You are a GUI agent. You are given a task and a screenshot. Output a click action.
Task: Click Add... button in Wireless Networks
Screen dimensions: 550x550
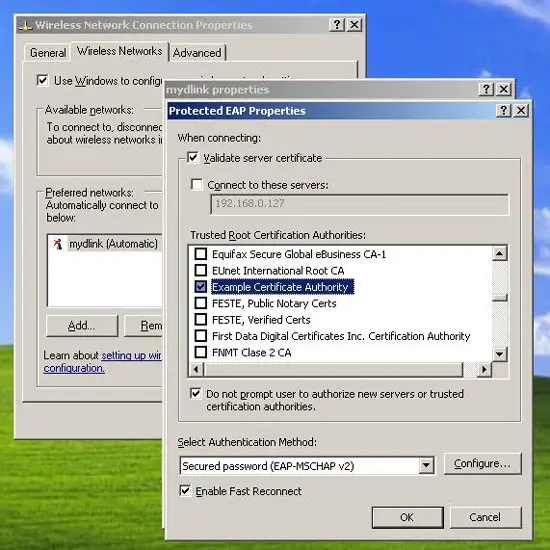point(82,326)
